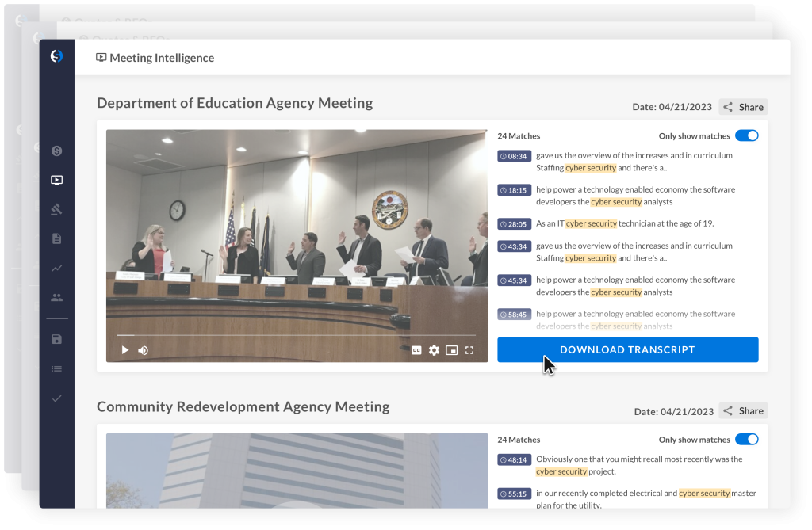The height and width of the screenshot is (530, 812).
Task: Open video settings gear menu
Action: pyautogui.click(x=434, y=350)
